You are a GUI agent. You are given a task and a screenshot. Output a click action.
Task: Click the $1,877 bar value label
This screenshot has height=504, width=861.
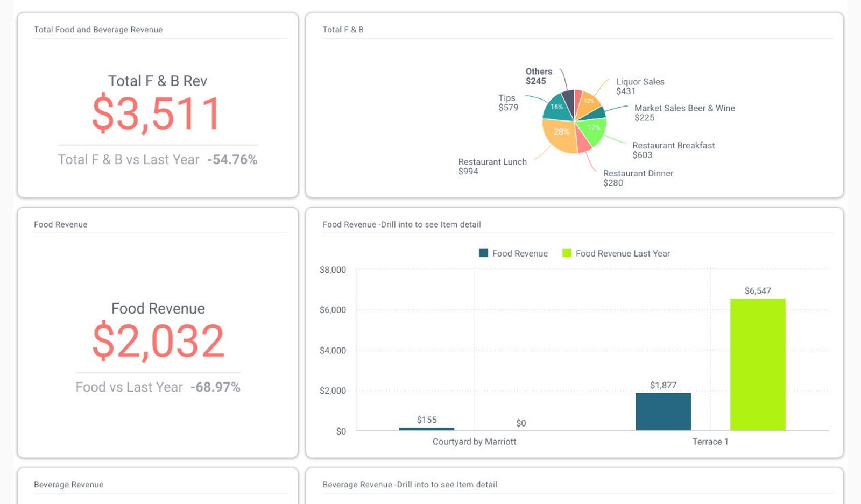click(x=663, y=385)
